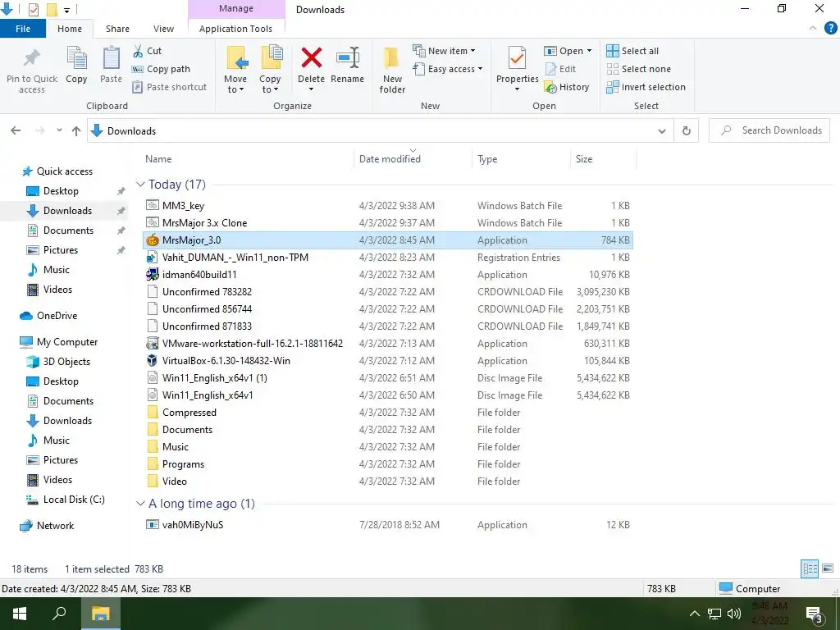Open the File menu tab
840x630 pixels.
pos(23,29)
